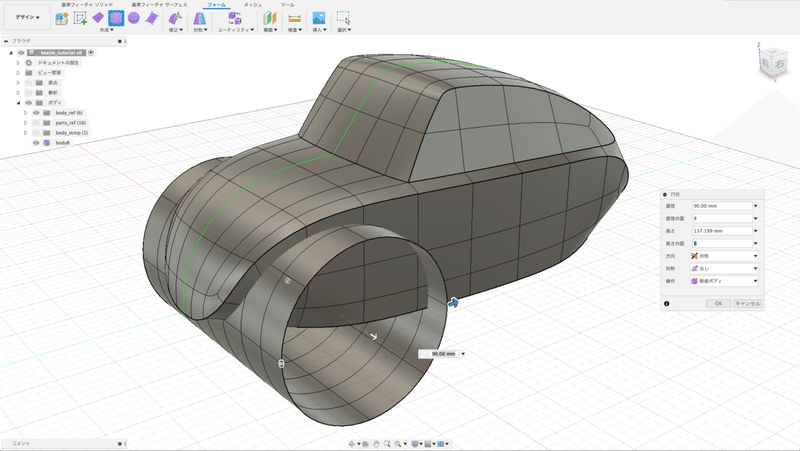Switch to the メッシュ (Mesh) tab
Image resolution: width=800 pixels, height=451 pixels.
tap(253, 5)
